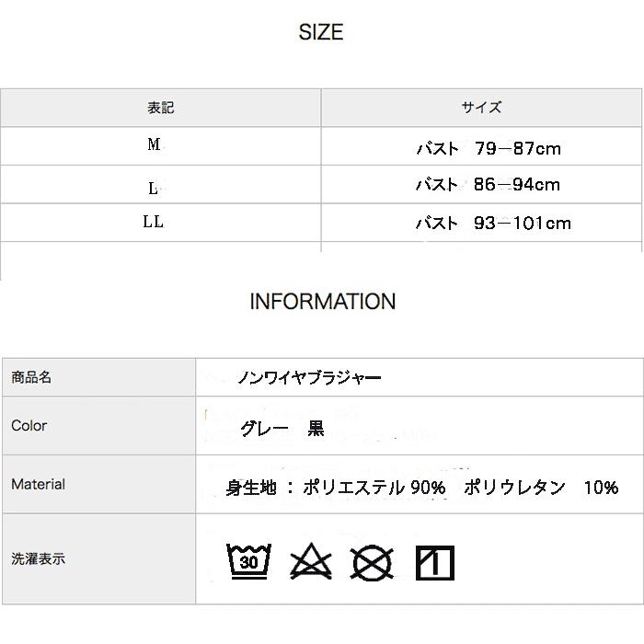Click the Color row label
The image size is (644, 644).
point(29,426)
